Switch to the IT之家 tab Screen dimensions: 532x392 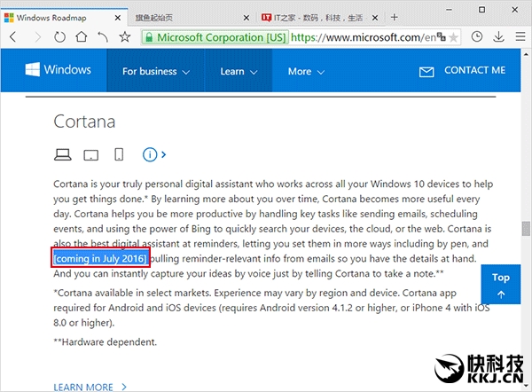click(321, 18)
